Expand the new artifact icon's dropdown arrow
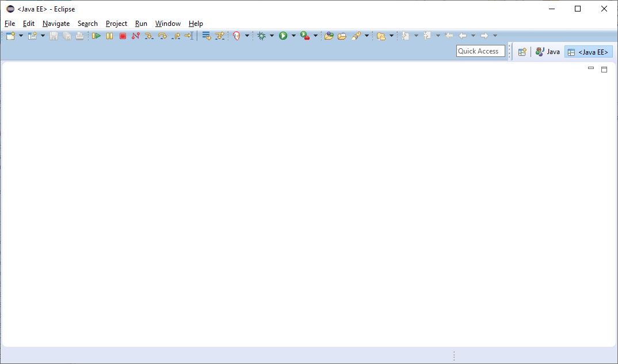Screen dimensions: 618x364 click(x=43, y=36)
